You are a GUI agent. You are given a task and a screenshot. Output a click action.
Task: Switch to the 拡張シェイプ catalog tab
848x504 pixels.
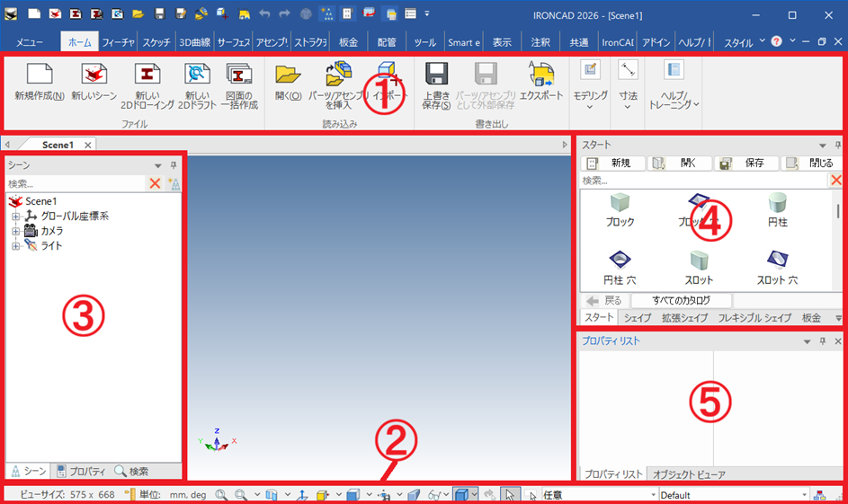(684, 318)
